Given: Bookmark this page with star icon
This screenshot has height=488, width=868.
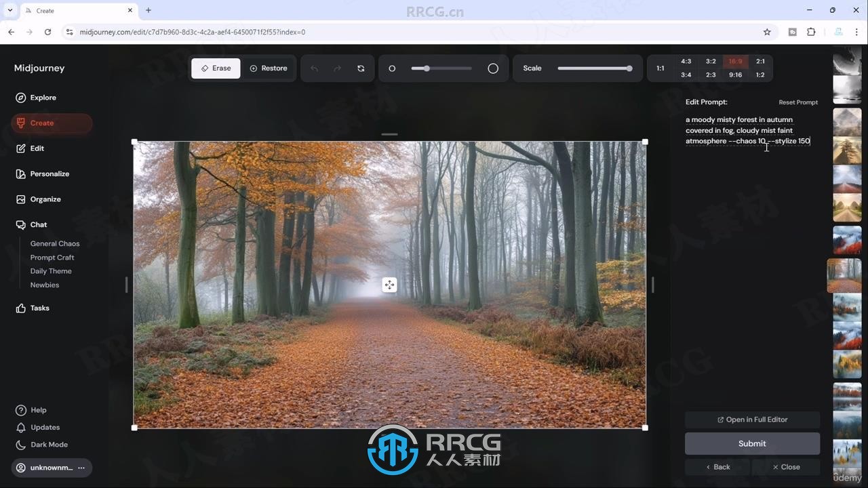Looking at the screenshot, I should pos(767,32).
